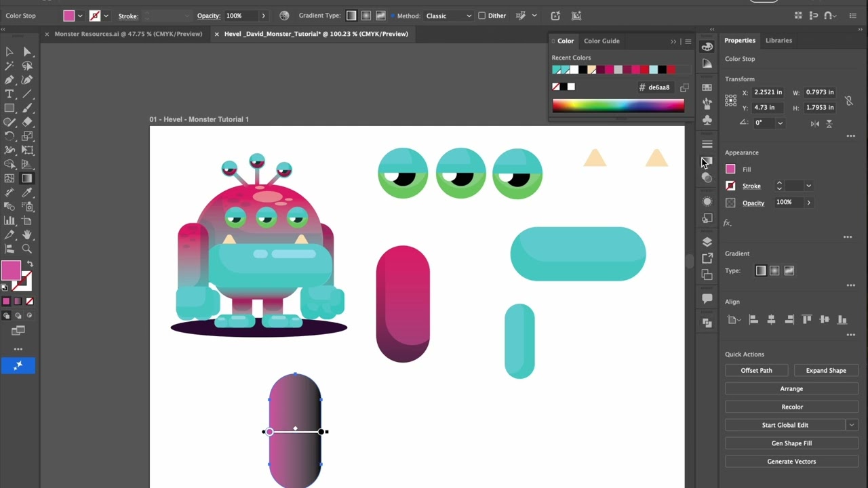Select the Direct Selection tool
The height and width of the screenshot is (488, 868).
pos(27,52)
